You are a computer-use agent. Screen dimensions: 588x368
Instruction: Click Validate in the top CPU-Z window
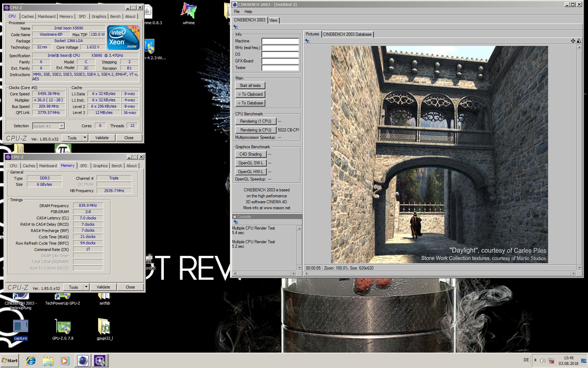pos(102,138)
